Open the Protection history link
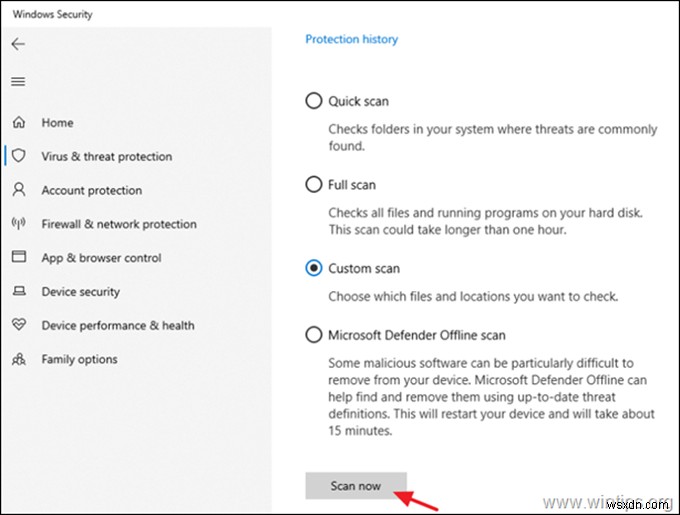680x515 pixels. click(x=351, y=39)
